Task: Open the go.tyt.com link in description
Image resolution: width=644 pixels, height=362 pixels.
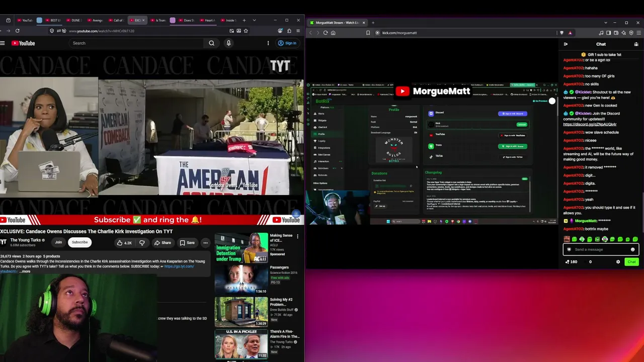Action: pyautogui.click(x=179, y=266)
